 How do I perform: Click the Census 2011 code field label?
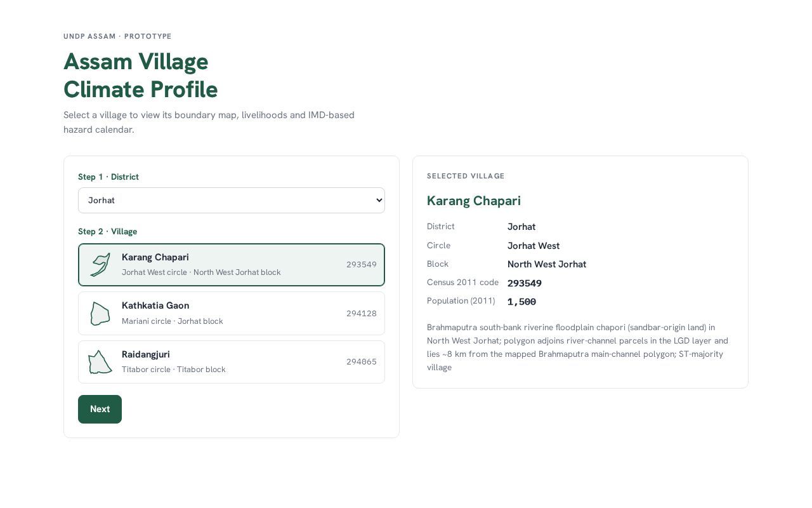(x=462, y=282)
